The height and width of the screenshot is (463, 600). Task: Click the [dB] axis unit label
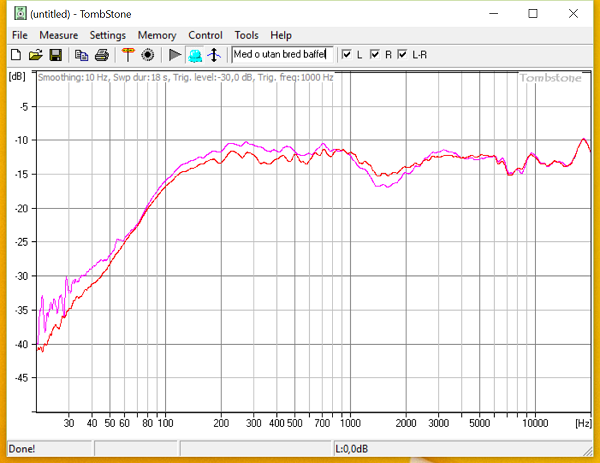coord(17,76)
